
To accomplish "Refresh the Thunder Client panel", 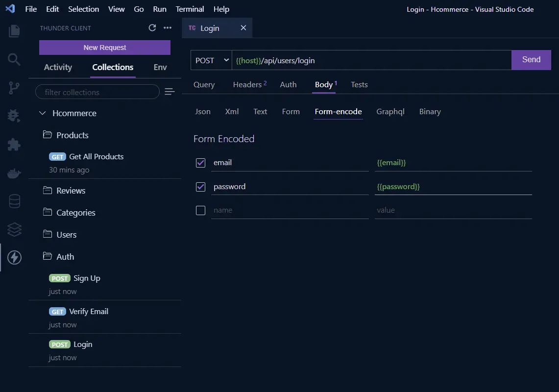I will pyautogui.click(x=152, y=28).
